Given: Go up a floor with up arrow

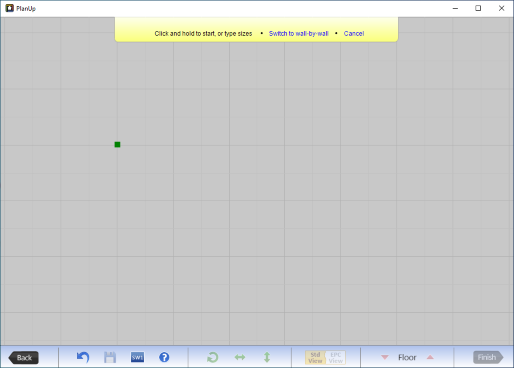Looking at the screenshot, I should click(x=430, y=357).
